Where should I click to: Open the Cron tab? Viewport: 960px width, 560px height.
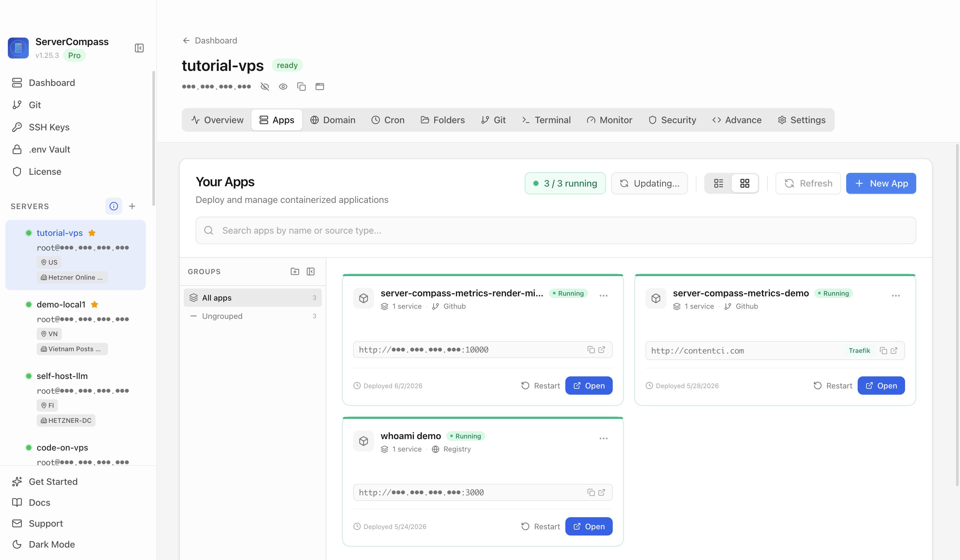[x=388, y=120]
